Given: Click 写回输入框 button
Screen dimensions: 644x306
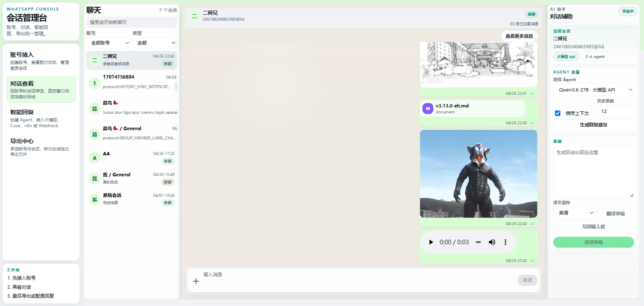Looking at the screenshot, I should click(x=593, y=227).
